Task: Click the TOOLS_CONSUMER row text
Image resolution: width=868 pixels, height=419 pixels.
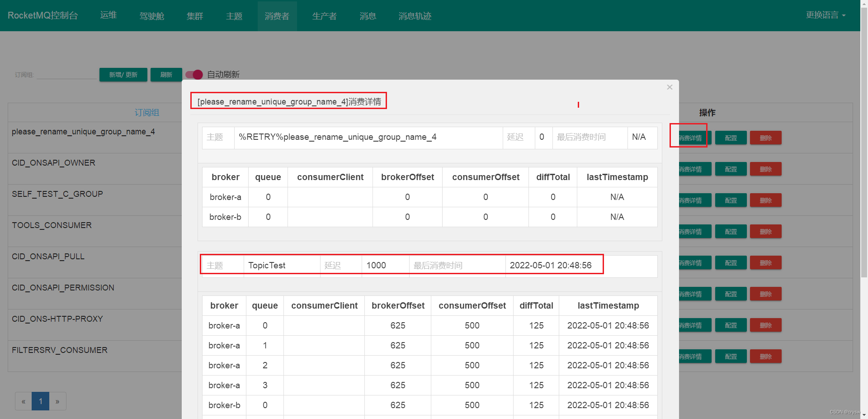Action: tap(52, 225)
